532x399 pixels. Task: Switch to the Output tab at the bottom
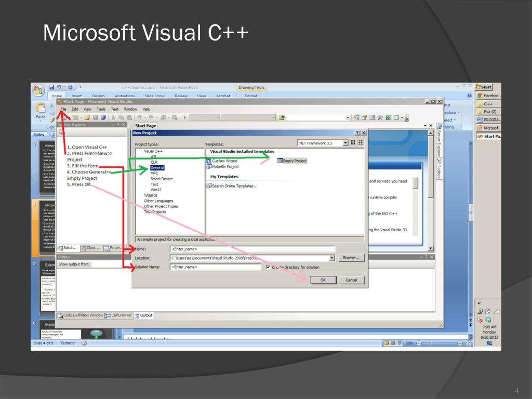click(x=143, y=315)
